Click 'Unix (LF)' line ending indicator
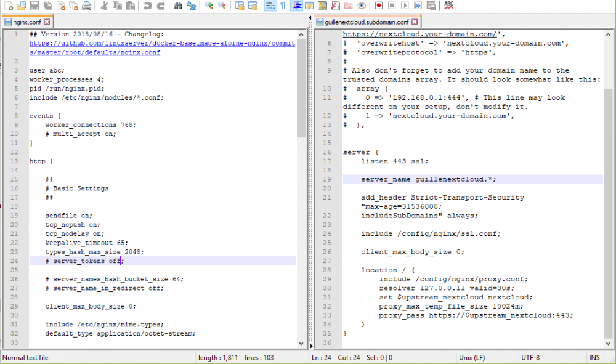The image size is (616, 364). [x=472, y=358]
